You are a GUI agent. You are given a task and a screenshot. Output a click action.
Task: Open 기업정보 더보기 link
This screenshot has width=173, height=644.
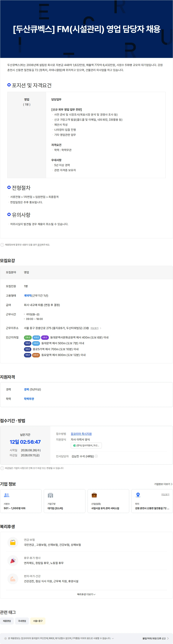163,484
